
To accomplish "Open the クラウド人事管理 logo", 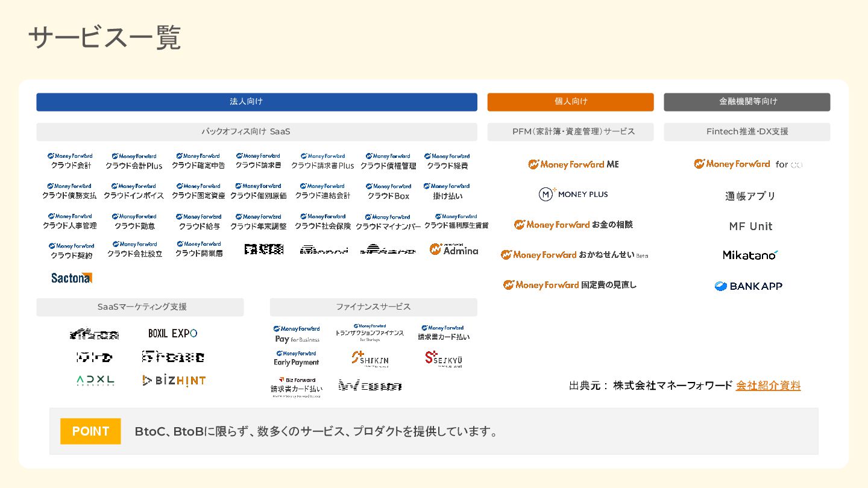I will [69, 221].
